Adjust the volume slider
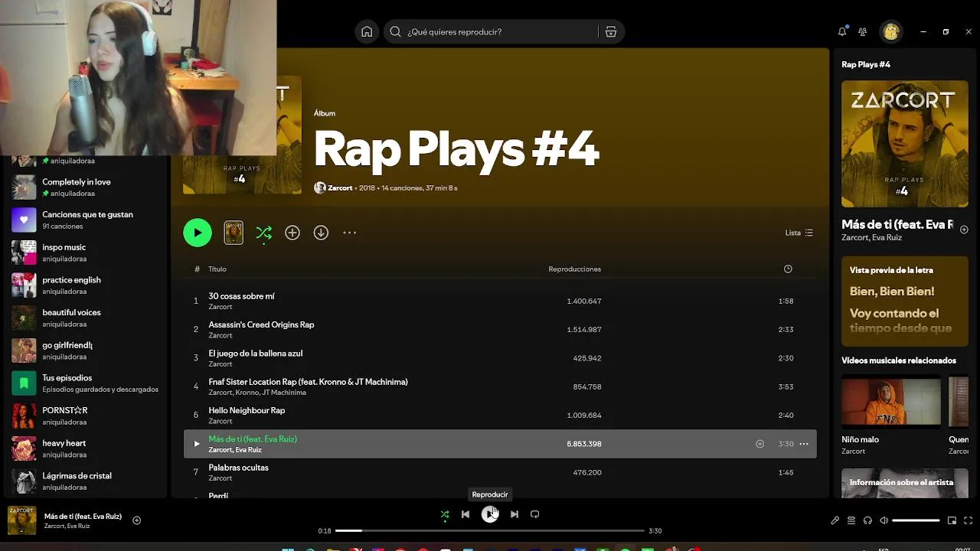This screenshot has width=980, height=551. pyautogui.click(x=916, y=520)
